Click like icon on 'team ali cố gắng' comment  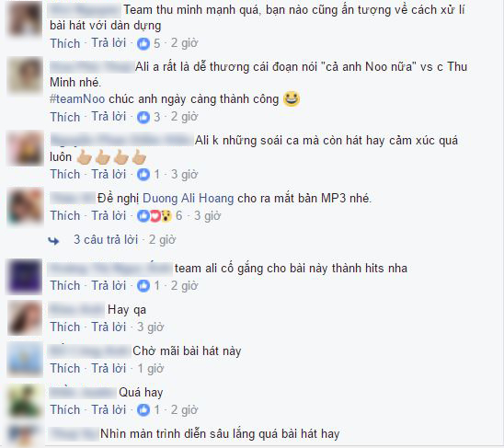click(x=143, y=285)
